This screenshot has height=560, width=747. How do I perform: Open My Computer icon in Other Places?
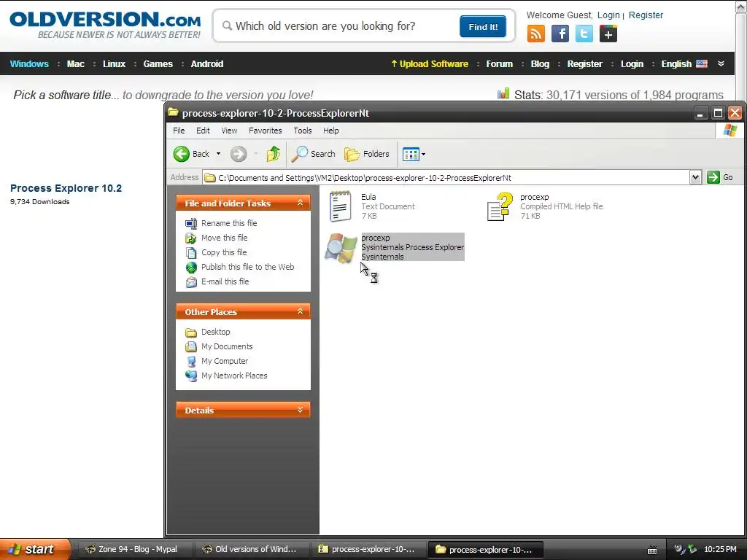pyautogui.click(x=191, y=362)
